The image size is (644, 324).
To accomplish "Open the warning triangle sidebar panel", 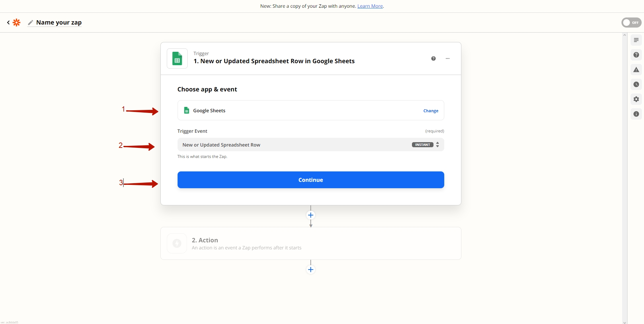I will pyautogui.click(x=636, y=70).
